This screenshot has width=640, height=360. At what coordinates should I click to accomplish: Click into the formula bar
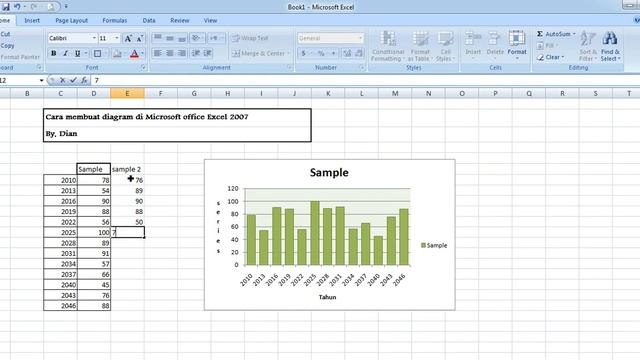pos(365,80)
